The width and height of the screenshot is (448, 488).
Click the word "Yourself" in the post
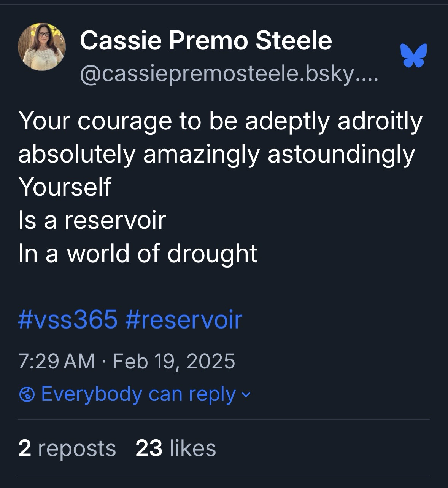[65, 187]
